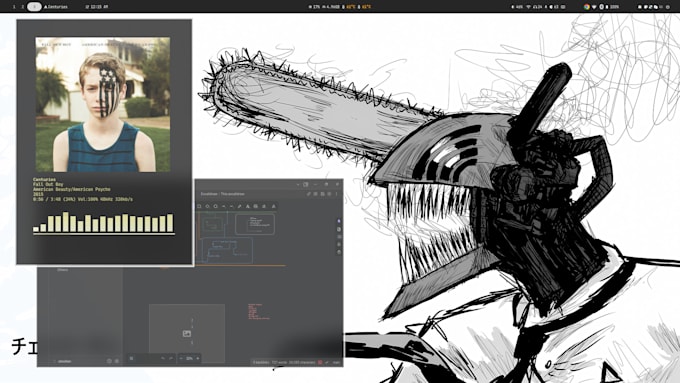Click the playback progress line under the visualizer
Viewport: 680px width, 383px height.
[104, 234]
